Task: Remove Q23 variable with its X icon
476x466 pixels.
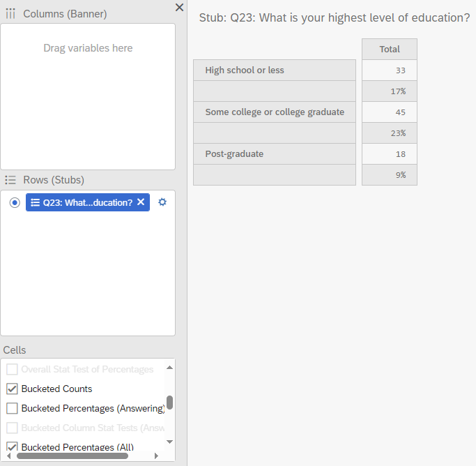Action: (141, 202)
